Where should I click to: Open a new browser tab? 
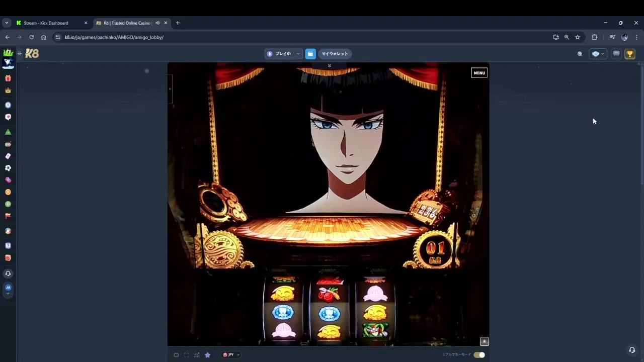pos(178,23)
